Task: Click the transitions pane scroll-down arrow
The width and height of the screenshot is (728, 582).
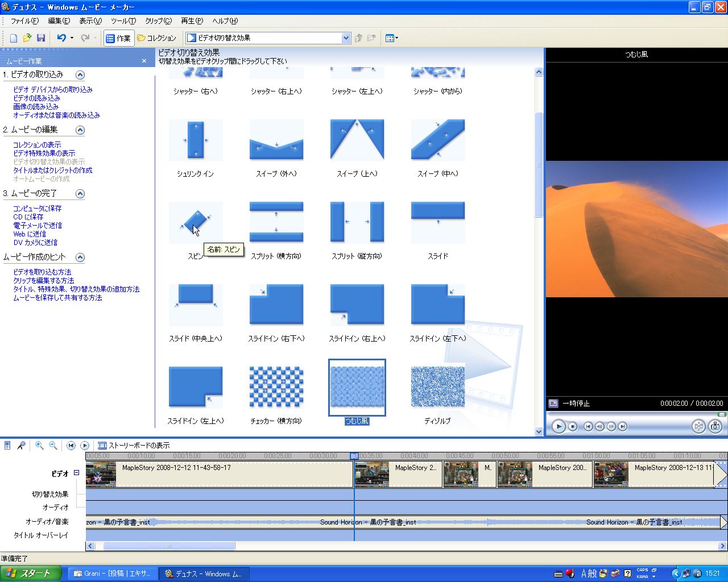Action: 539,431
